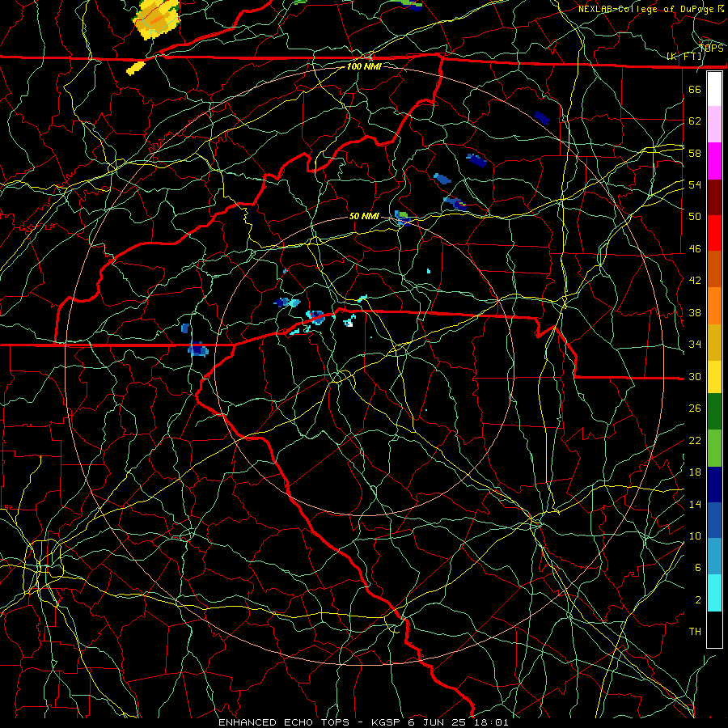728x728 pixels.
Task: Click the legend value 10
Action: pyautogui.click(x=695, y=535)
